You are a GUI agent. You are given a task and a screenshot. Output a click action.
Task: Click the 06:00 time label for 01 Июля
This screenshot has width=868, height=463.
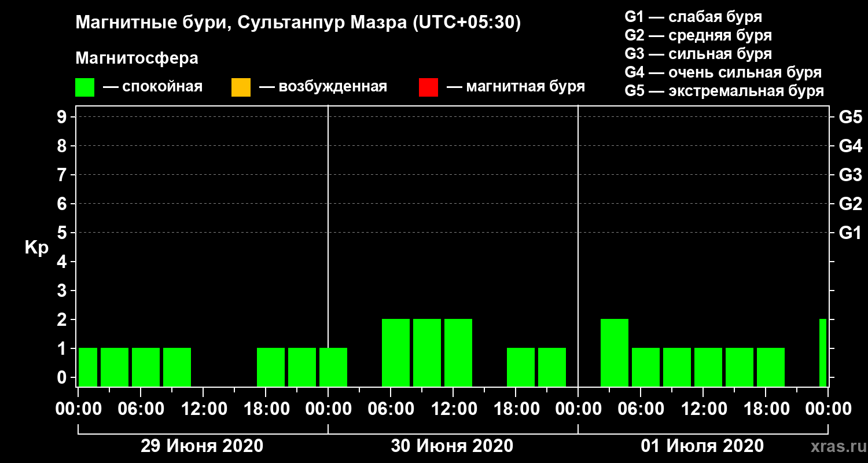[x=641, y=409]
